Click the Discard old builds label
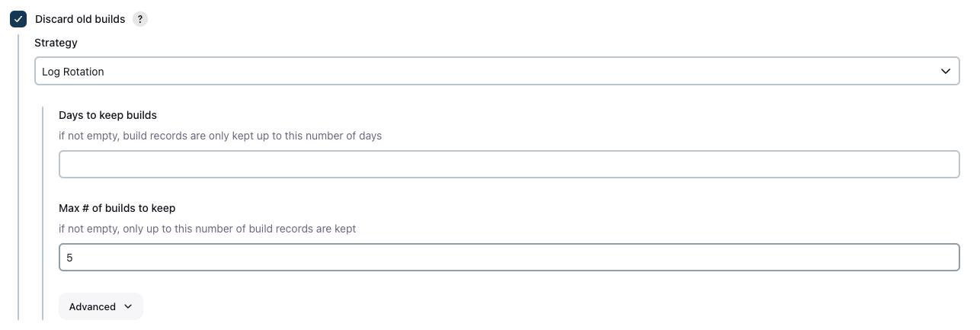The image size is (980, 330). pyautogui.click(x=80, y=19)
